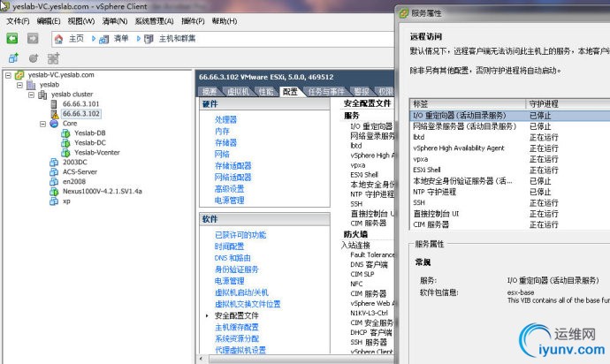Click the VM icon beside en2008
The image size is (610, 364).
point(54,182)
